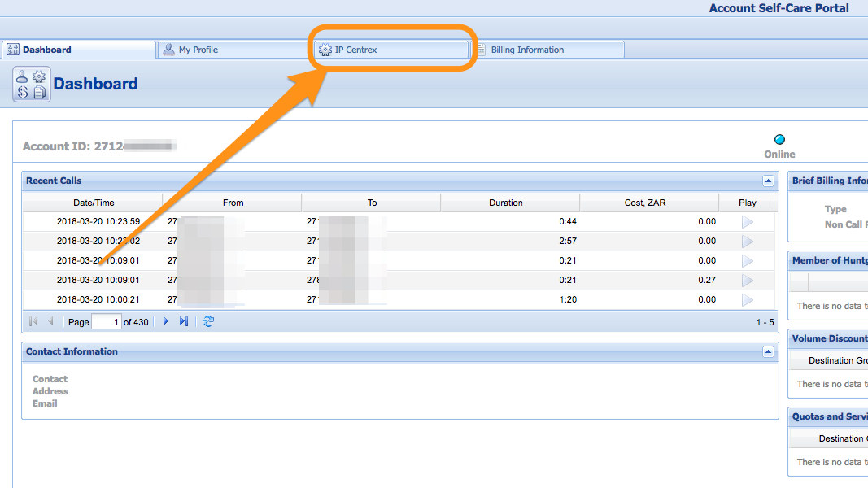
Task: Go to previous page of calls
Action: [x=50, y=322]
